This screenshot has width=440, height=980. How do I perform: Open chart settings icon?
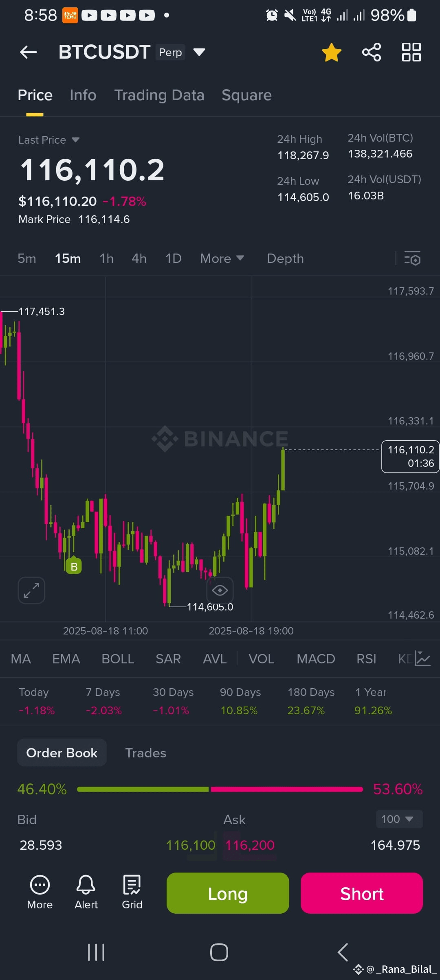tap(412, 258)
